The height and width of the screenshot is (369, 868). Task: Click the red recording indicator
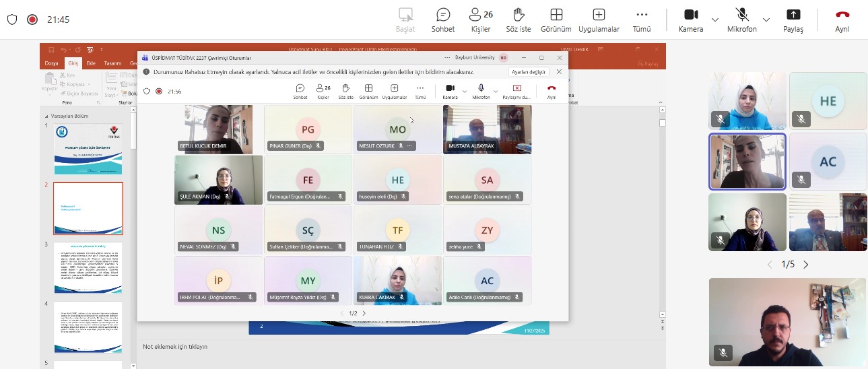click(32, 20)
